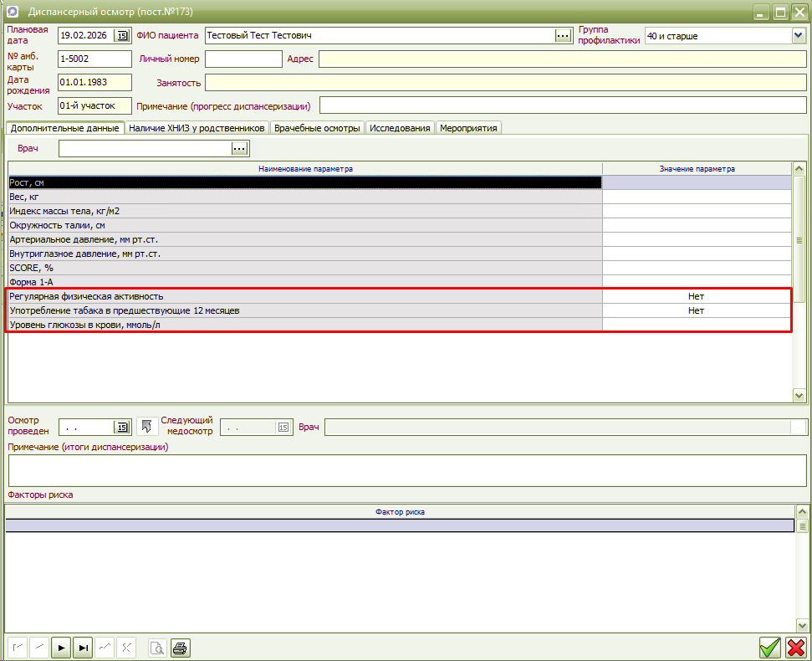Open the Мероприятия tab
812x661 pixels.
468,128
